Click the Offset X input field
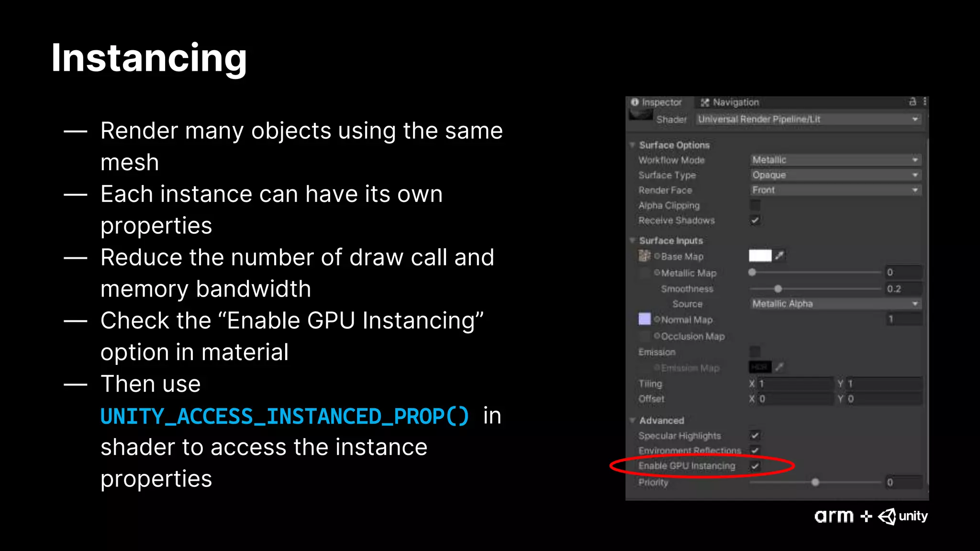This screenshot has height=551, width=980. [x=796, y=399]
